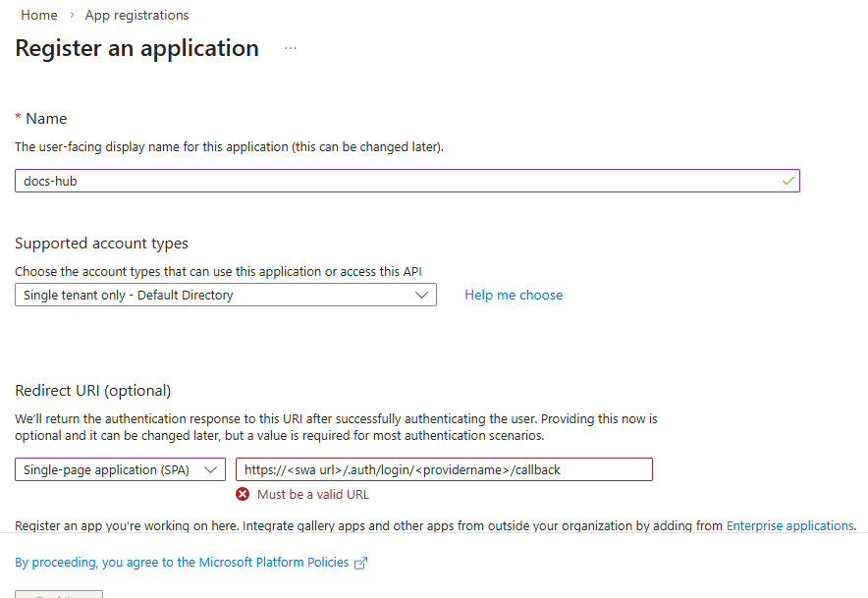The image size is (868, 598).
Task: Click the breadcrumb chevron between Home and App registrations
Action: click(70, 15)
